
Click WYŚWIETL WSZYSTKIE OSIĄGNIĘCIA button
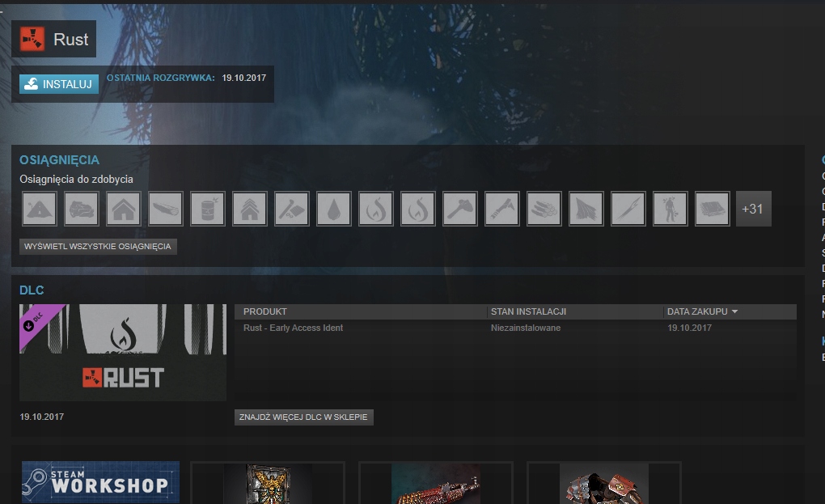coord(98,246)
